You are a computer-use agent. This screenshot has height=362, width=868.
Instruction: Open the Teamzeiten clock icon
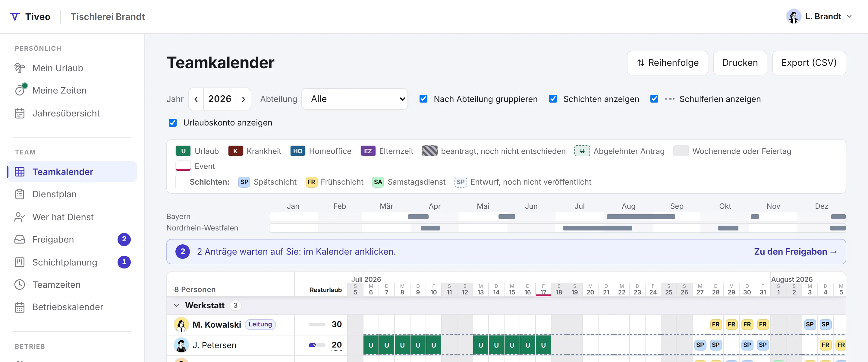20,285
